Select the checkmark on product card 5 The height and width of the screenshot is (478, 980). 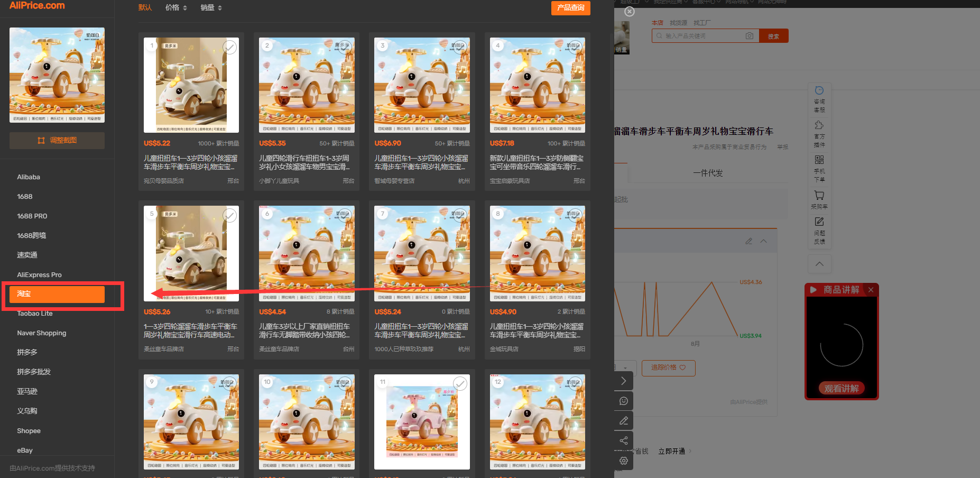pyautogui.click(x=229, y=215)
